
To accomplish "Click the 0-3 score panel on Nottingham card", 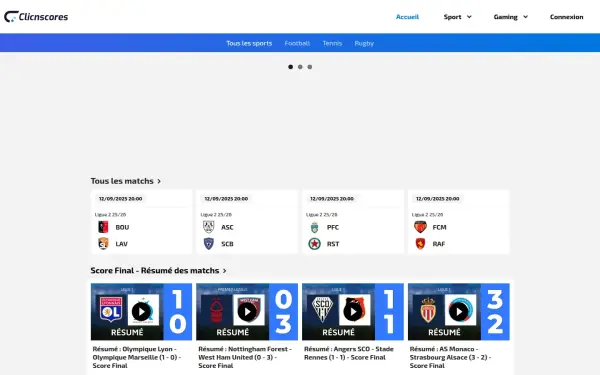I will [283, 311].
